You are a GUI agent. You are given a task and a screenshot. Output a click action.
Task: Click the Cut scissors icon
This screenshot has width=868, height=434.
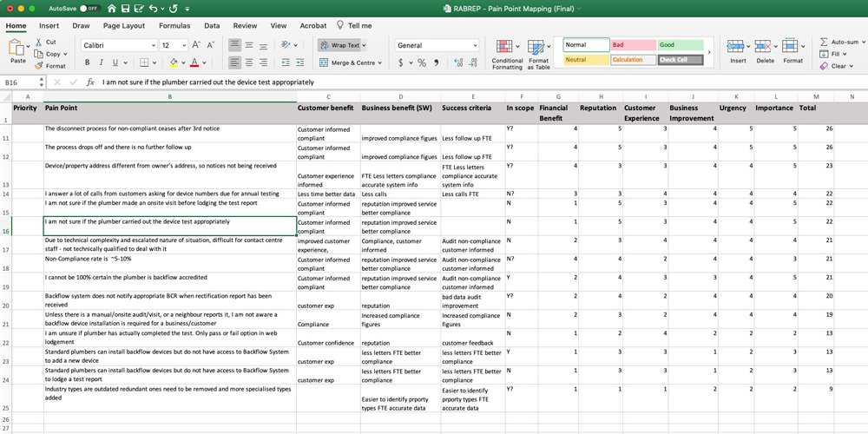pyautogui.click(x=39, y=42)
